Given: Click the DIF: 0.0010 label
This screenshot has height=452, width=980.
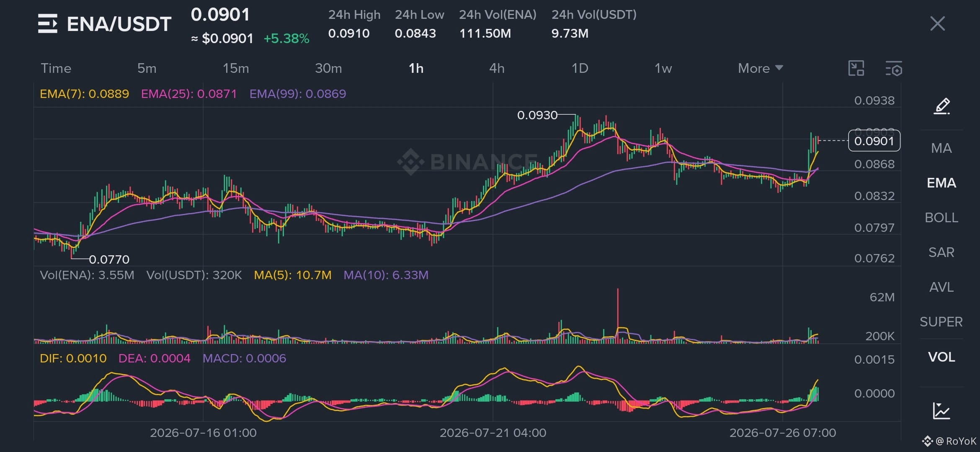Looking at the screenshot, I should (x=73, y=358).
